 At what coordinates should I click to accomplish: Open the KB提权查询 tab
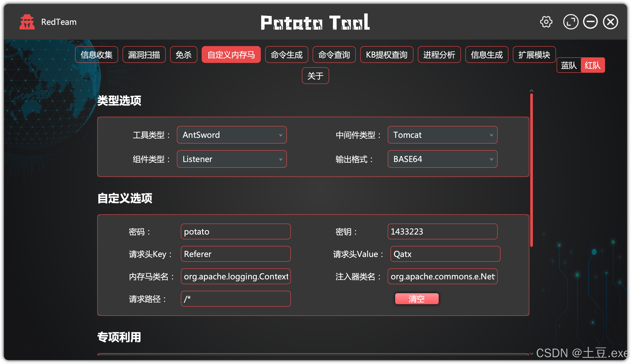[386, 55]
